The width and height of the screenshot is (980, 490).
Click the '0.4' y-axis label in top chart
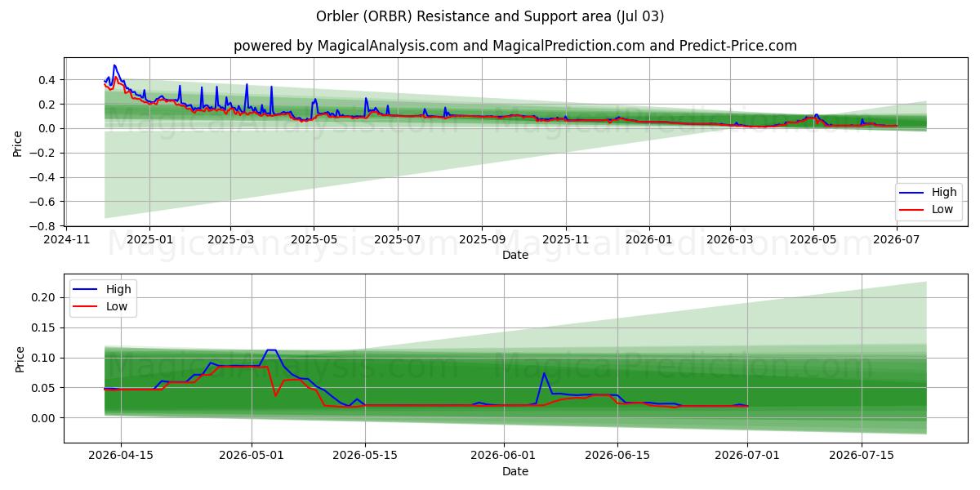(47, 80)
